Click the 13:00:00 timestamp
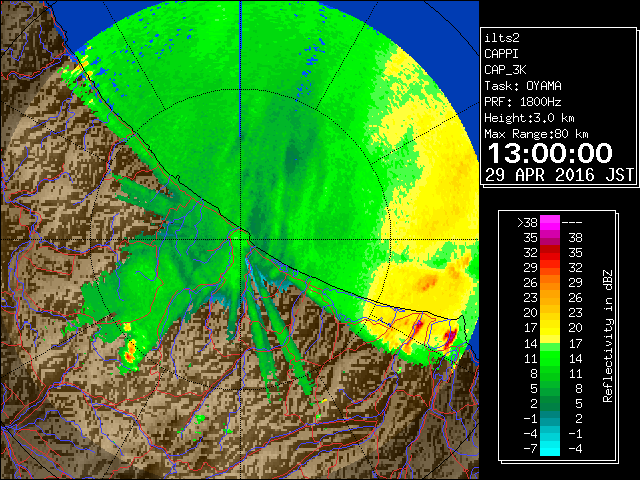The width and height of the screenshot is (640, 480). tap(550, 153)
